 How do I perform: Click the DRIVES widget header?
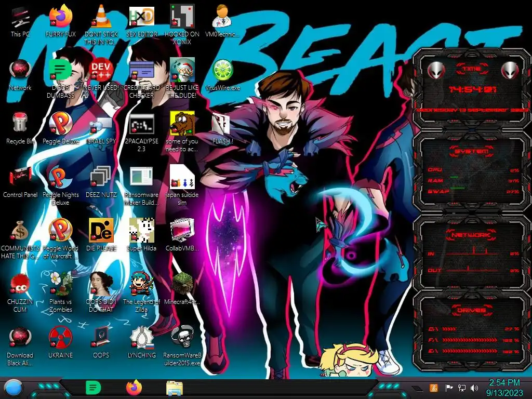[471, 310]
